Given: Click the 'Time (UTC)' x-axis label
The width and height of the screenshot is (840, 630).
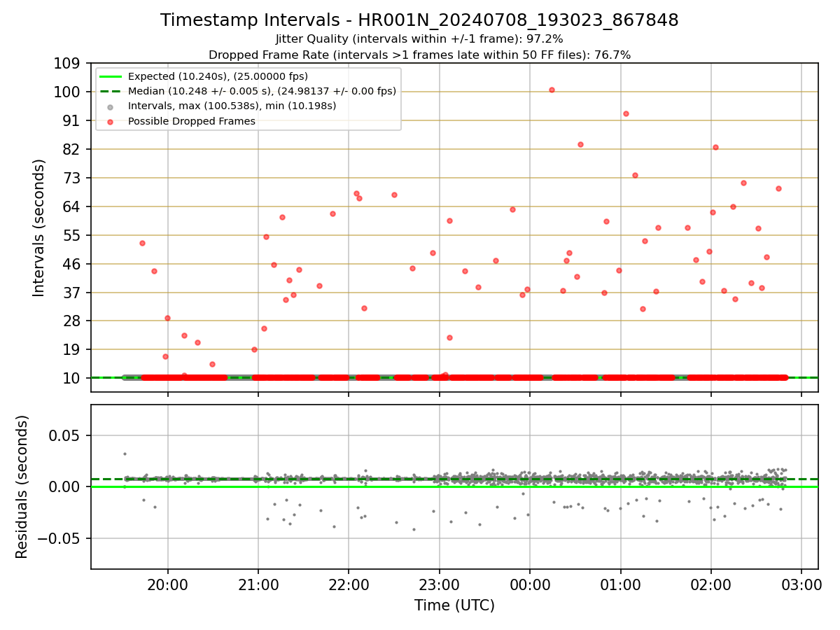Looking at the screenshot, I should [x=454, y=605].
